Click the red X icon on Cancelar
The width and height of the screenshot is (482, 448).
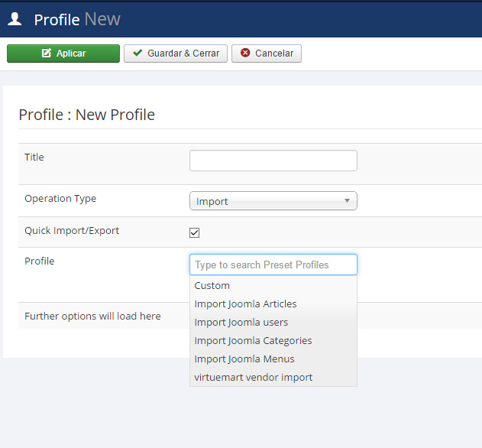pos(245,53)
